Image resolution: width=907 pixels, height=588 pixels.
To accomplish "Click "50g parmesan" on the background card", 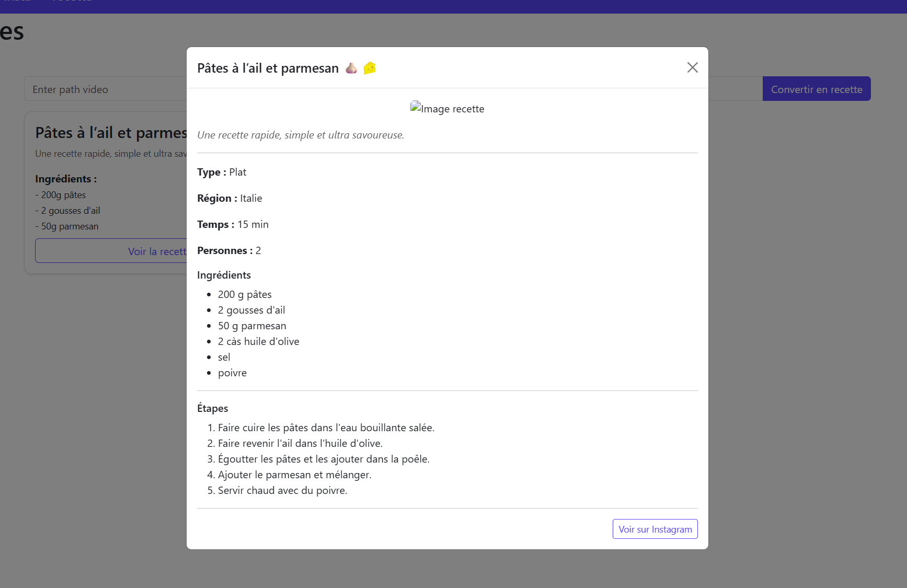I will pyautogui.click(x=70, y=226).
